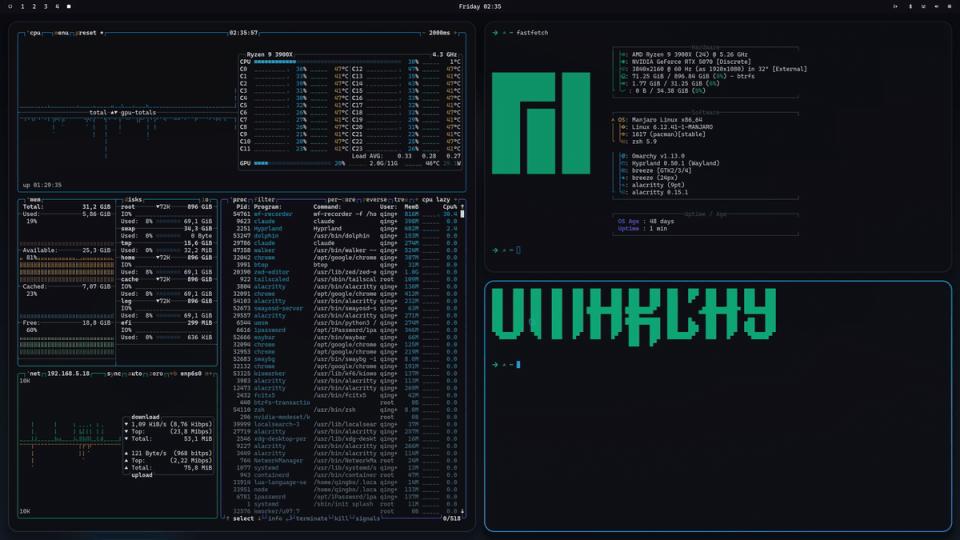The width and height of the screenshot is (960, 540).
Task: Switch to workspace 1 in the top bar
Action: [23, 6]
